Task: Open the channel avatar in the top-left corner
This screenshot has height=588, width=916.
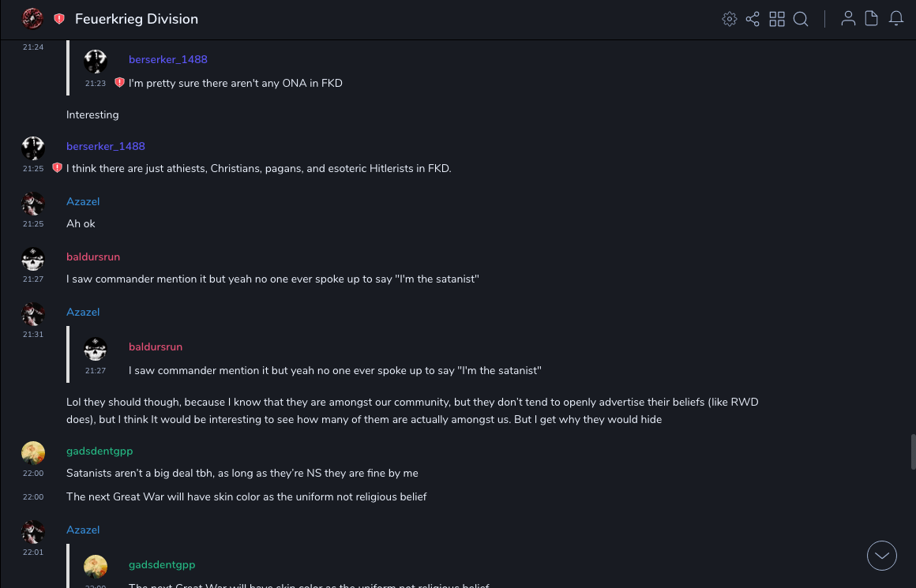Action: pyautogui.click(x=32, y=19)
